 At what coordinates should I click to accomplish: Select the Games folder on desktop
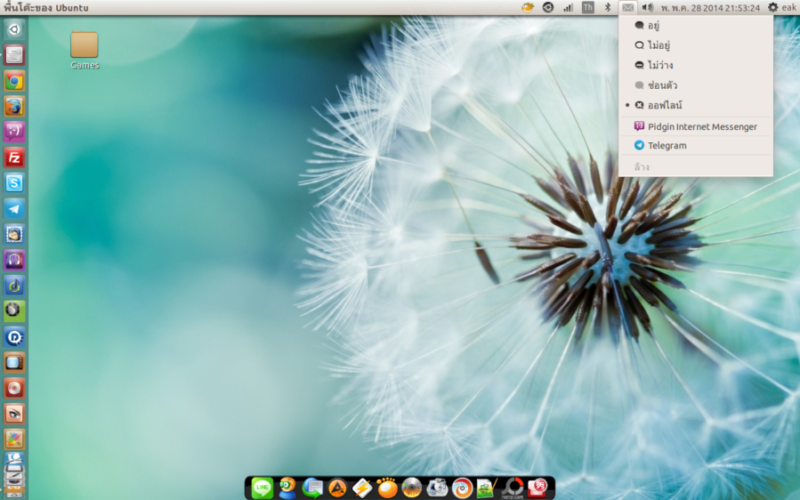click(x=85, y=50)
